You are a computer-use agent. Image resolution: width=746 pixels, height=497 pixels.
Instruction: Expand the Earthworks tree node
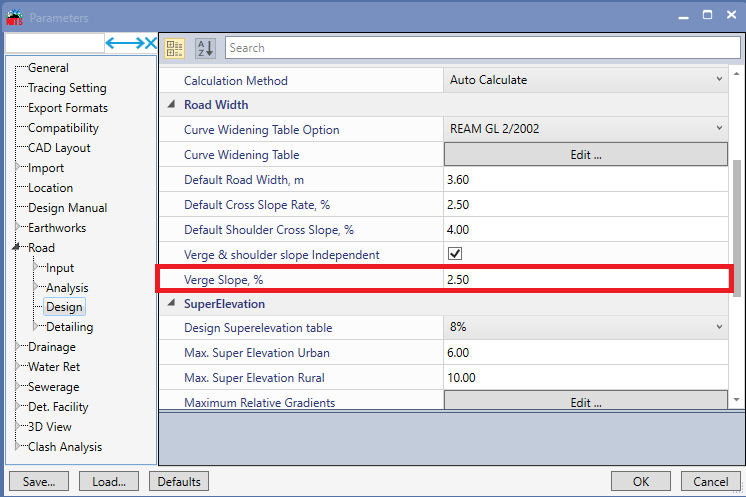coord(18,227)
